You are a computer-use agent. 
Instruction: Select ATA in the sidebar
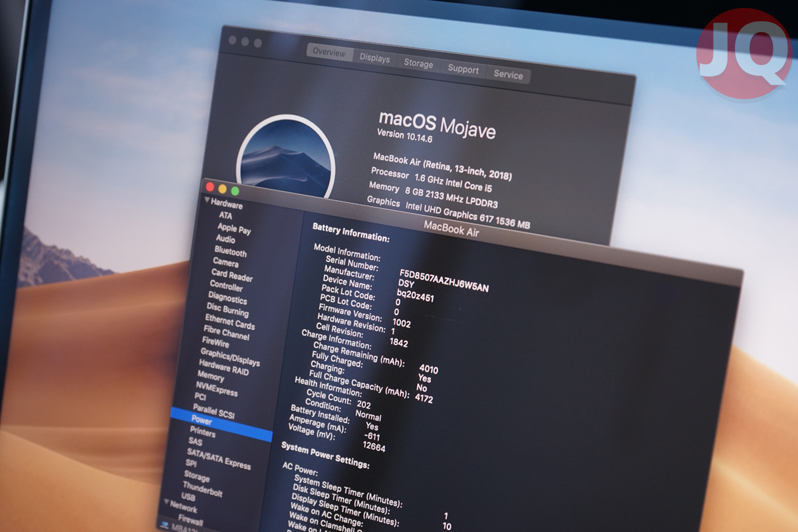225,215
